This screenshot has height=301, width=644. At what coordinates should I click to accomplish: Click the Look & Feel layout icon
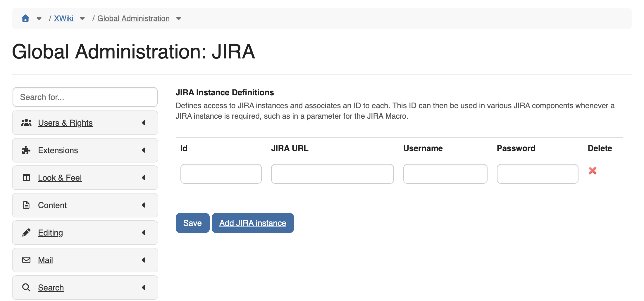[26, 178]
